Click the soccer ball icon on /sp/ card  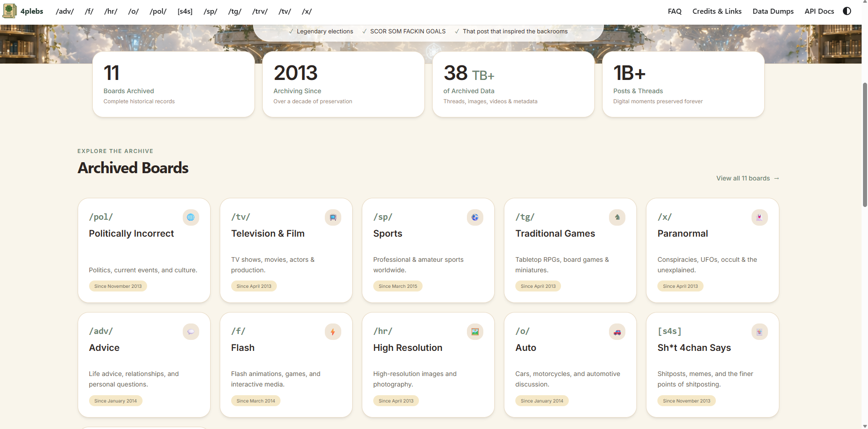point(475,217)
